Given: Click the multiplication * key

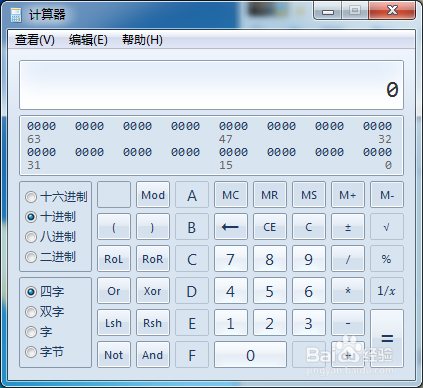Looking at the screenshot, I should click(348, 291).
